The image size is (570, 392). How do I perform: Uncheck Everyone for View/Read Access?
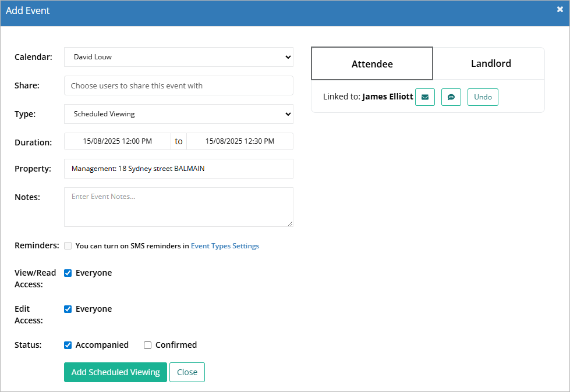click(68, 273)
